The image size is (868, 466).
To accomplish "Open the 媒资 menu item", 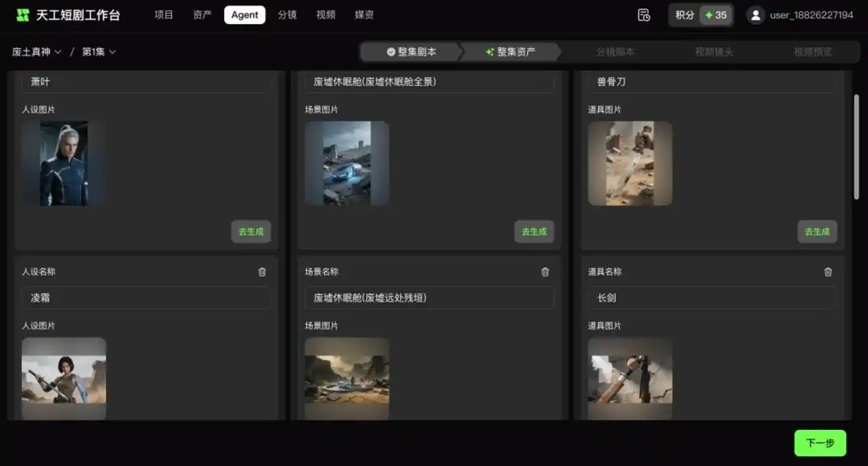I will tap(364, 14).
